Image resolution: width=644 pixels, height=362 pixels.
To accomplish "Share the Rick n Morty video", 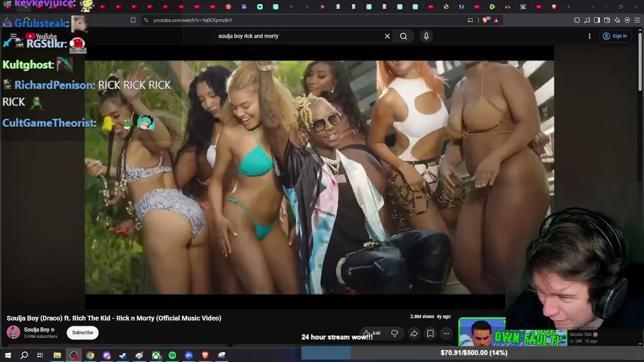I will (414, 333).
